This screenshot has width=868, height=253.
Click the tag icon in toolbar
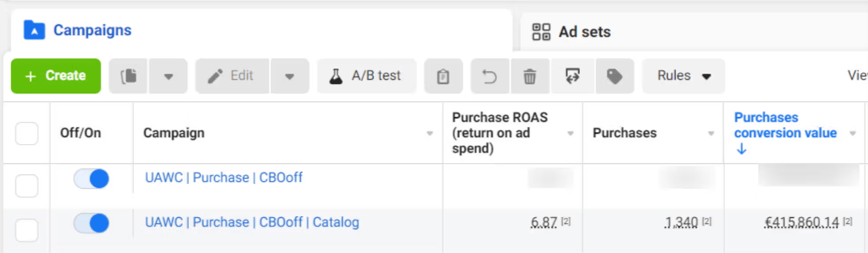pos(614,76)
